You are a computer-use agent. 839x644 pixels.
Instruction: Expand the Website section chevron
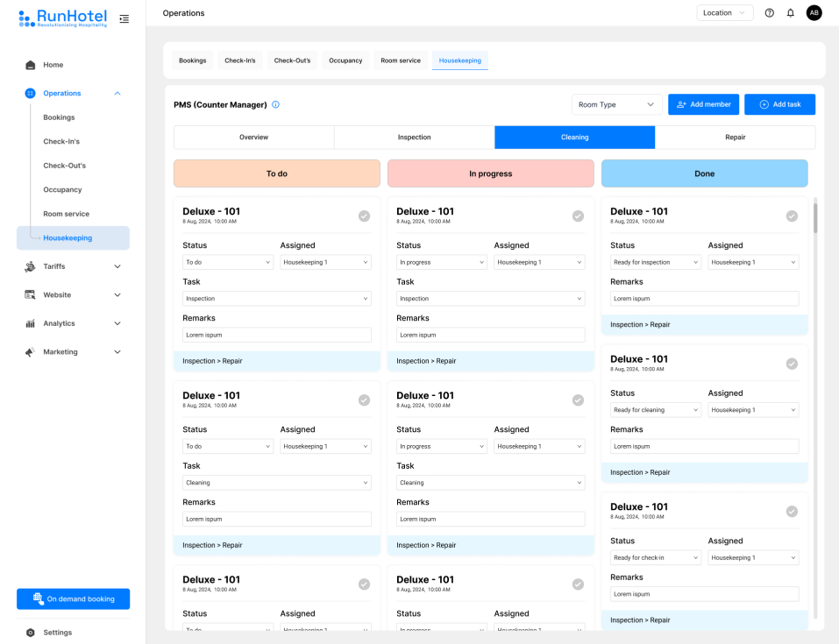coord(117,294)
